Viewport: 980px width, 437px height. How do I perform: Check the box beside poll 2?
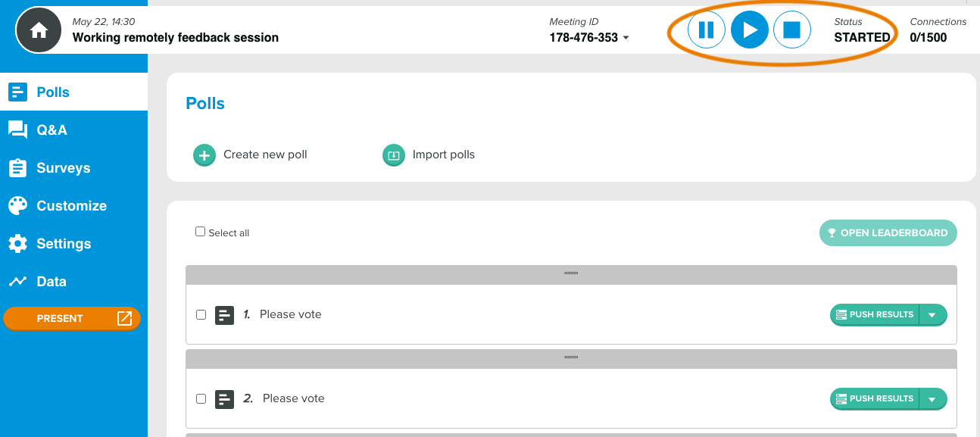tap(201, 399)
